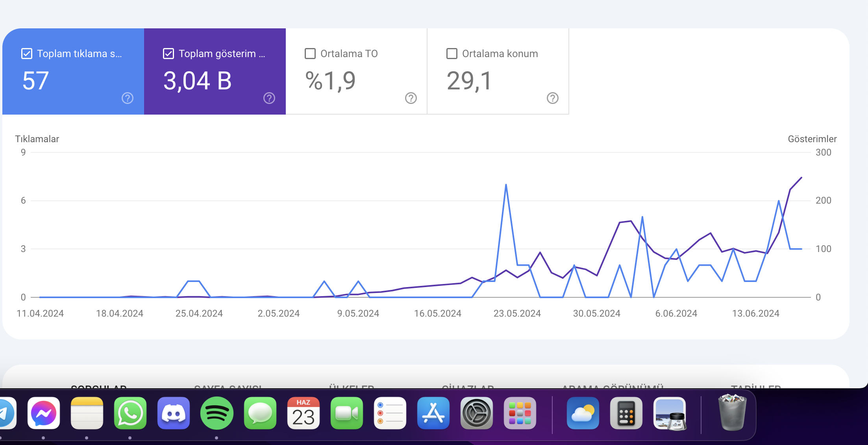
Task: Open the Weather app in dock
Action: (x=583, y=413)
